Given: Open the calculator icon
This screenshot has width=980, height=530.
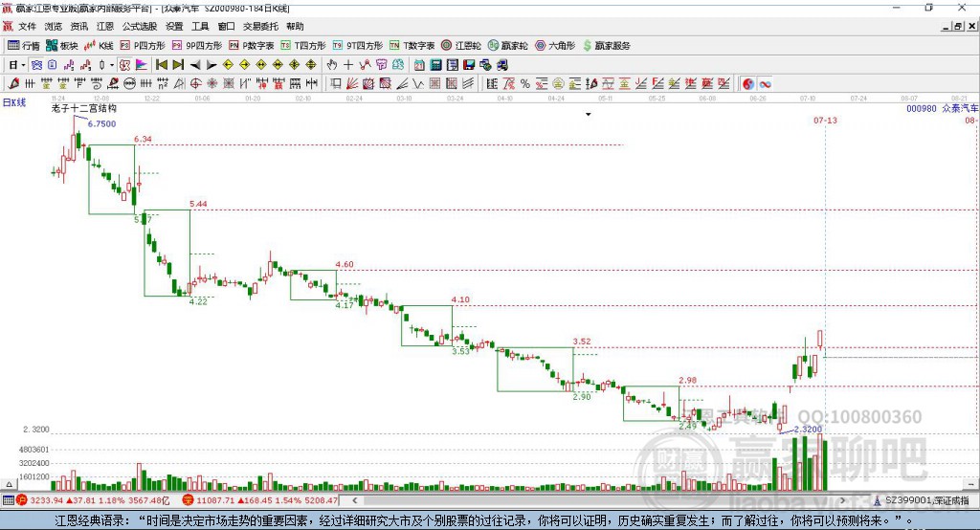Looking at the screenshot, I should (x=435, y=65).
